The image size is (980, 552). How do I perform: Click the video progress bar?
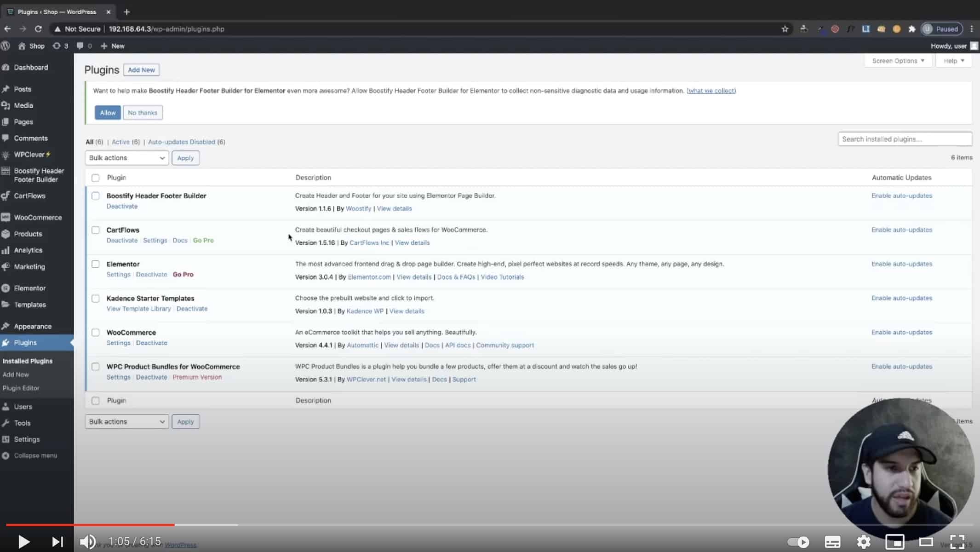click(x=489, y=524)
